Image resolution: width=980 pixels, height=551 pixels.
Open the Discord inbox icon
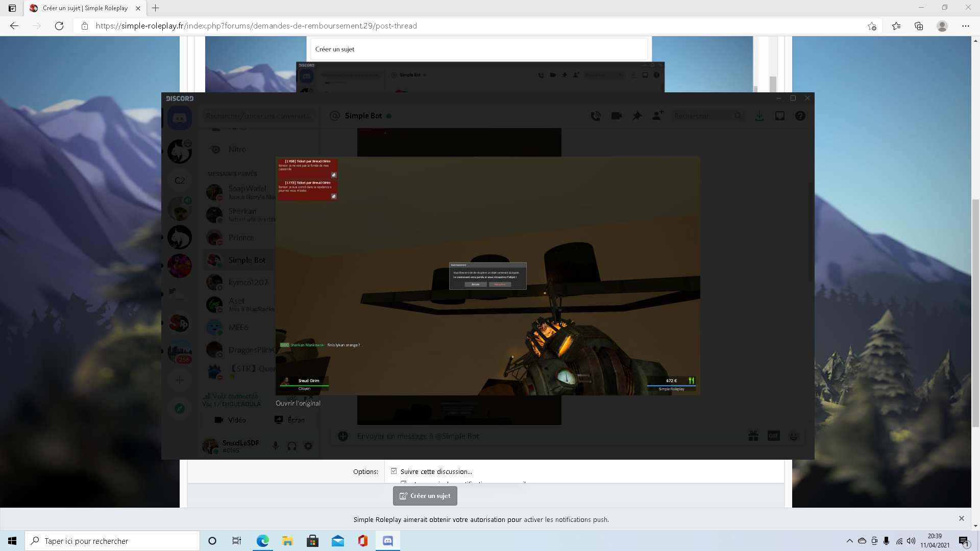click(x=779, y=116)
